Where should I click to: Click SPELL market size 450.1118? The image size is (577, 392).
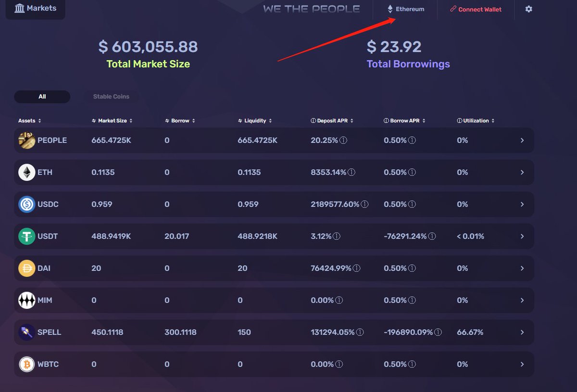click(x=107, y=332)
